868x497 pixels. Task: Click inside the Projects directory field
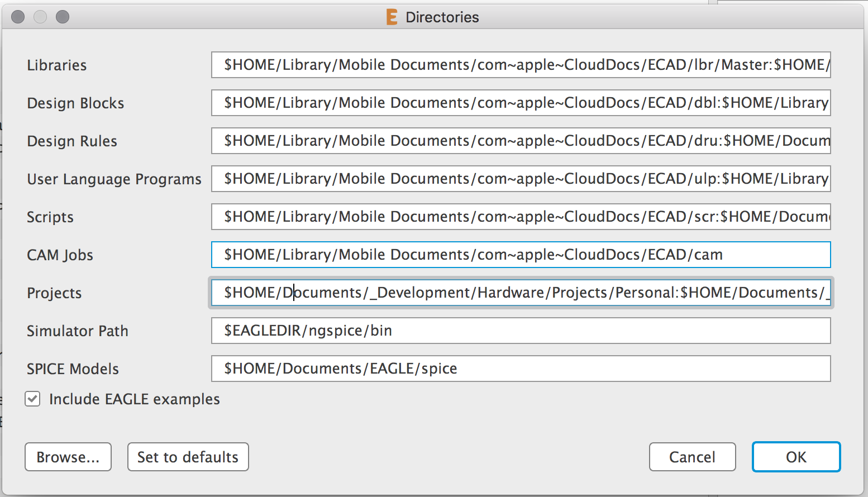coord(519,293)
